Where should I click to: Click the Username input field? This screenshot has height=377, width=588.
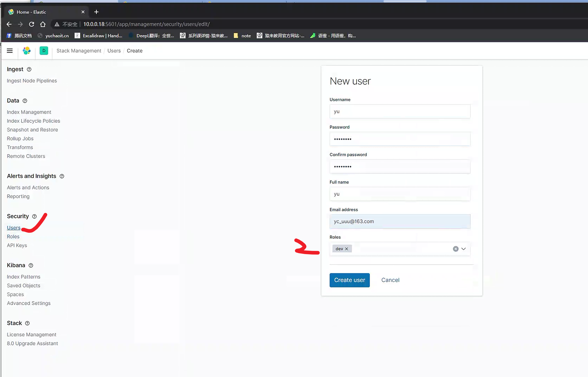(400, 111)
